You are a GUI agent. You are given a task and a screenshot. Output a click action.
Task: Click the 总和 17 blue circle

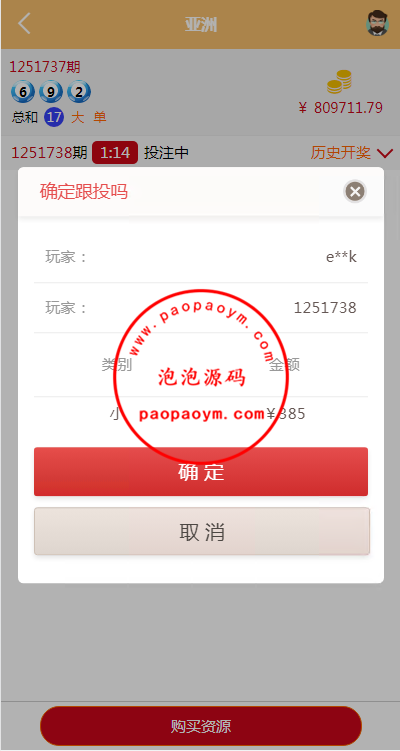(x=54, y=117)
